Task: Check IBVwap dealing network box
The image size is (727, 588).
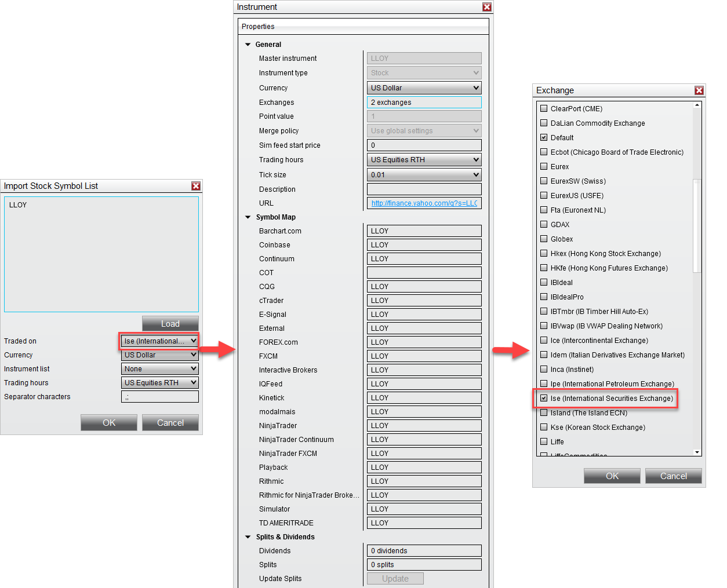Action: (544, 326)
